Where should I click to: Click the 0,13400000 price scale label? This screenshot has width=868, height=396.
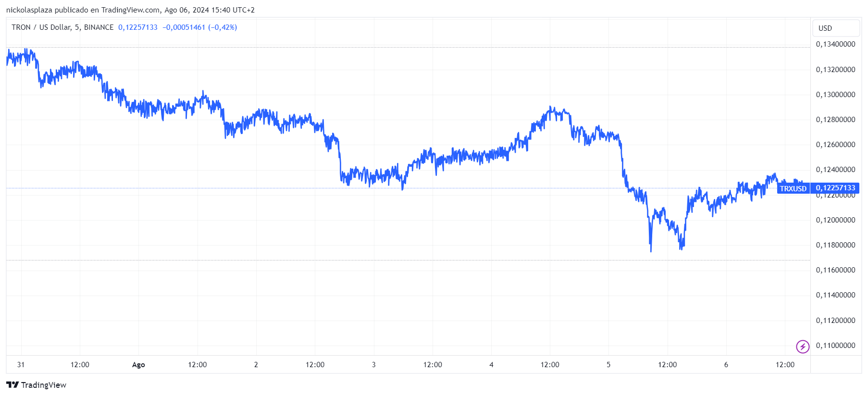(x=836, y=44)
